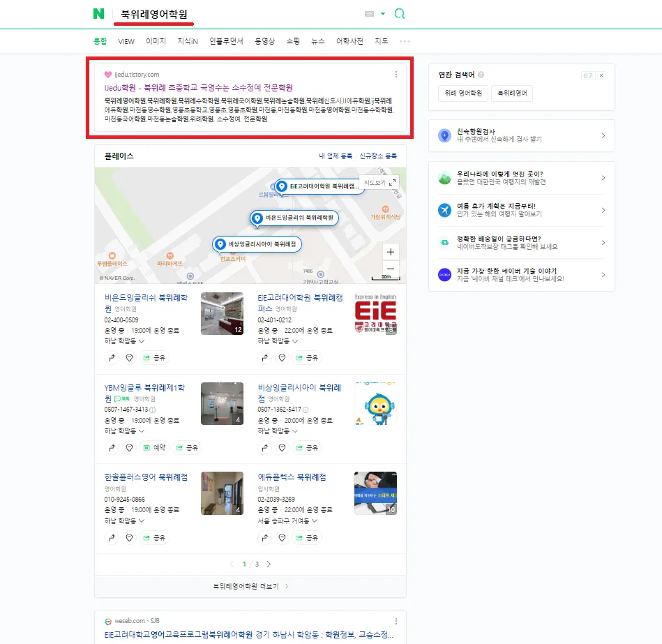Expand address of 비욘드잉글리쉬 하남 학암동

pos(125,340)
